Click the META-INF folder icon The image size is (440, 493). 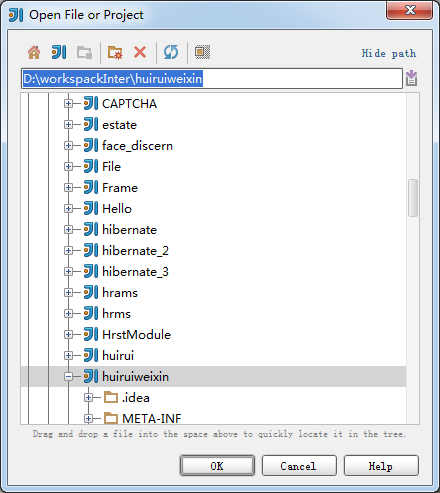tap(111, 418)
